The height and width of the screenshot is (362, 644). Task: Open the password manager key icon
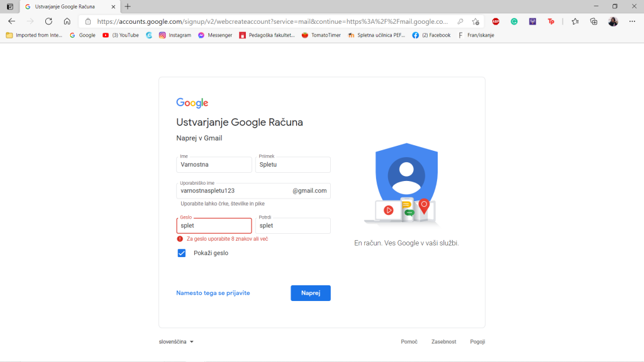pyautogui.click(x=460, y=21)
